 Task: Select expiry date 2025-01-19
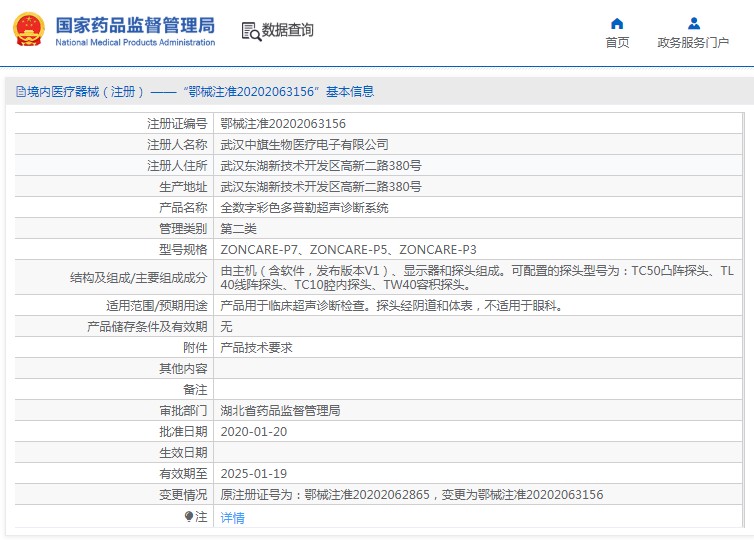click(253, 474)
